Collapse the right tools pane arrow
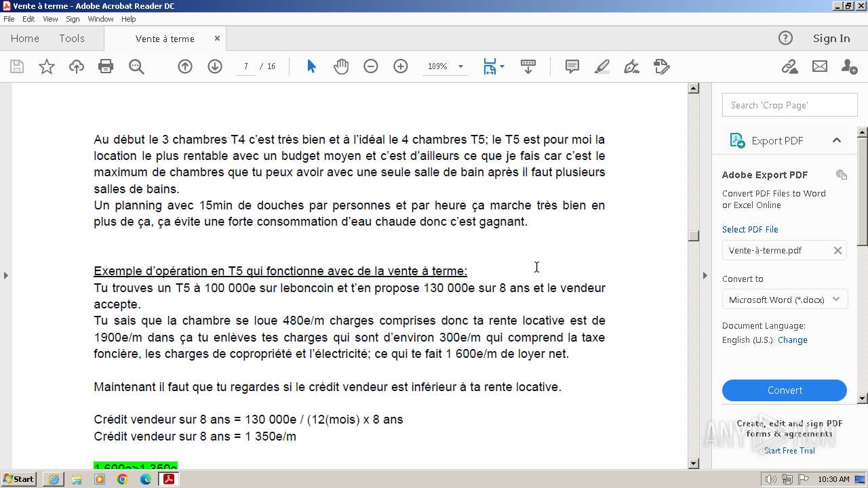Screen dimensions: 868x488 pyautogui.click(x=705, y=275)
